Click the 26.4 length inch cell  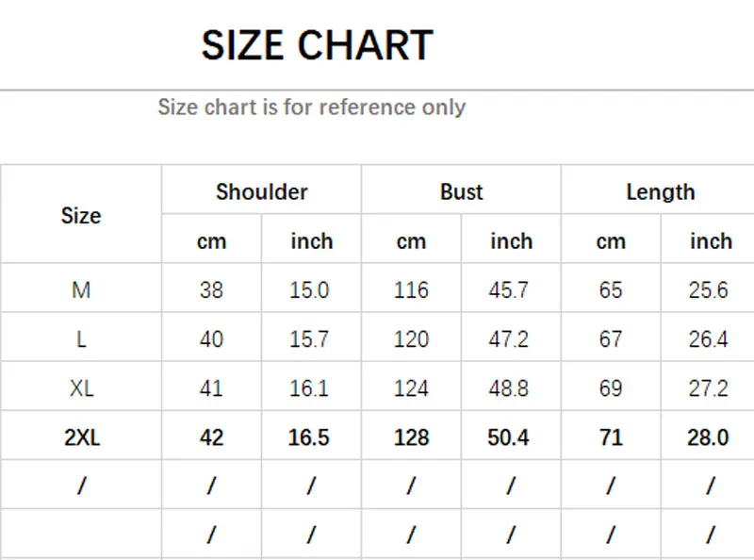pos(708,338)
